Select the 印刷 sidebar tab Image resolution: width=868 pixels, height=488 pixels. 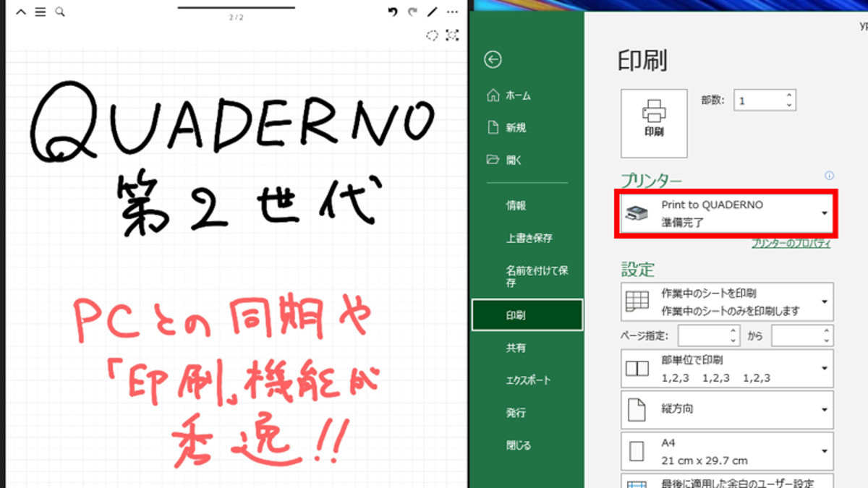pos(527,315)
